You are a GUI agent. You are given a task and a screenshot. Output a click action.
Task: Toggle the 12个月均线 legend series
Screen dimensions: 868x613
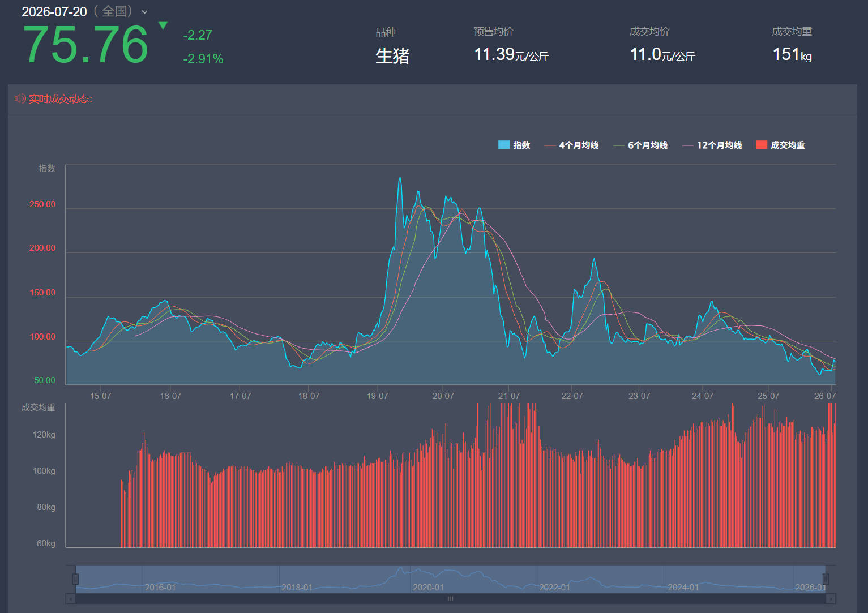(x=712, y=145)
